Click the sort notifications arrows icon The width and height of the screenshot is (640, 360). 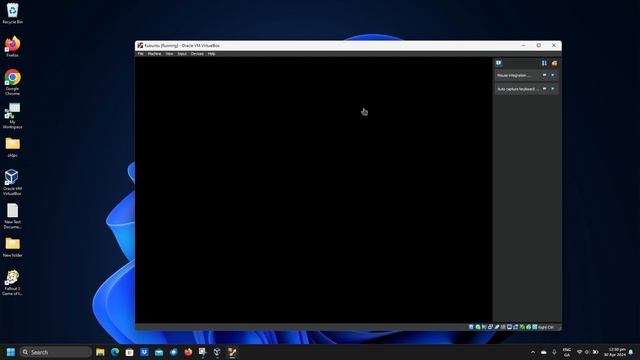click(544, 63)
